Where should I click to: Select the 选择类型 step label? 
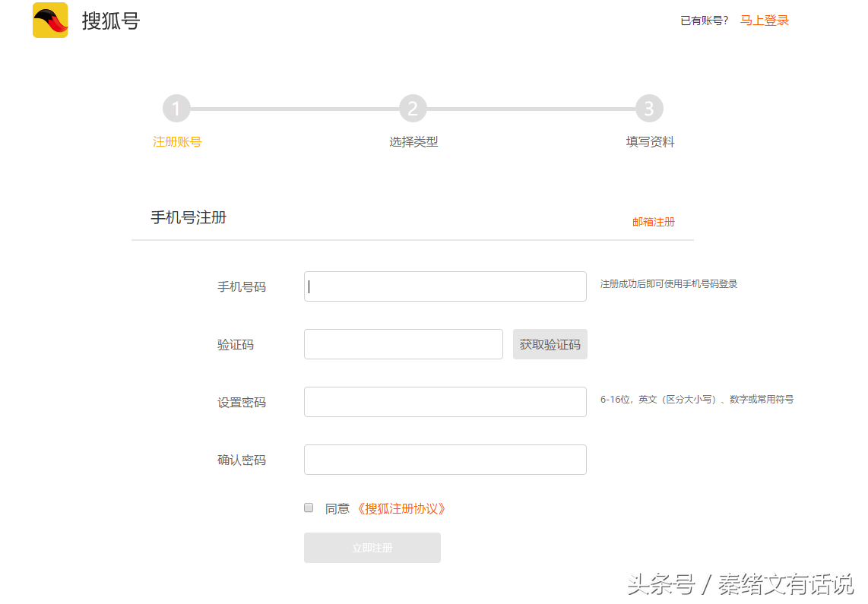[413, 142]
